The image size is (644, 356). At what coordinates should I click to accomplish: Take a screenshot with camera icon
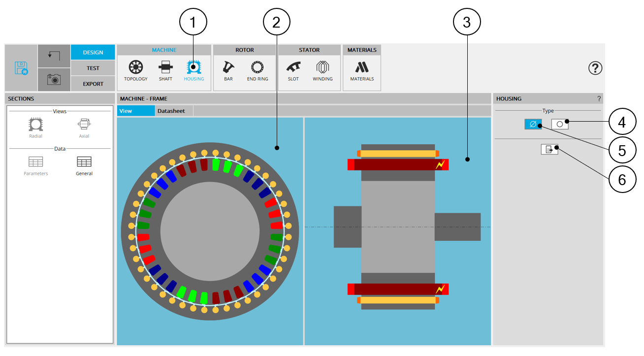point(54,79)
